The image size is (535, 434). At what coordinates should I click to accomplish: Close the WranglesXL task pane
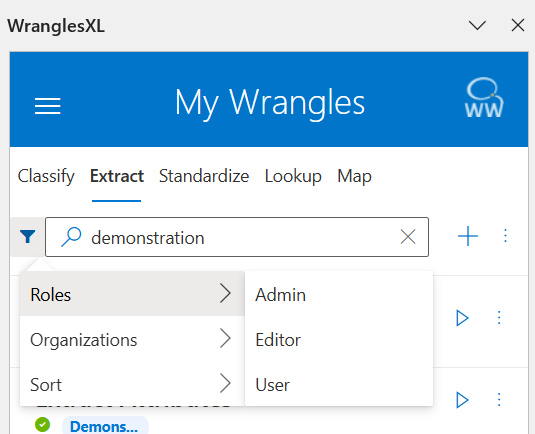(x=518, y=25)
